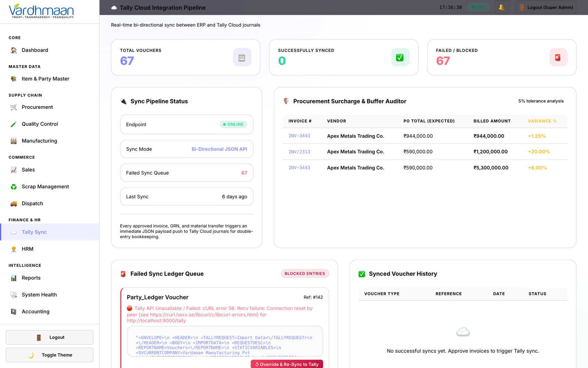Open invoice INV-3443 with +6.00% variance
Screen dimensions: 588x368
point(299,168)
